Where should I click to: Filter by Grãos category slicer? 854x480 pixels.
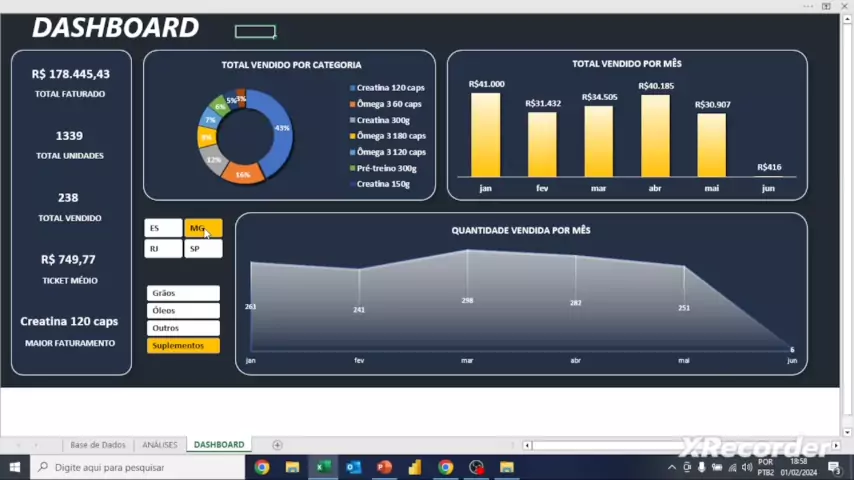click(183, 293)
